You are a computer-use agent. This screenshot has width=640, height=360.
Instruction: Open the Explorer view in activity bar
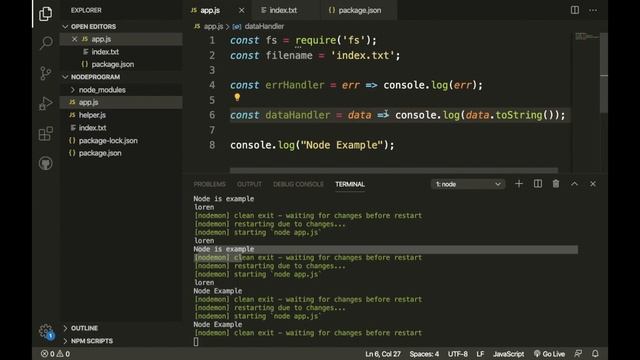(45, 14)
